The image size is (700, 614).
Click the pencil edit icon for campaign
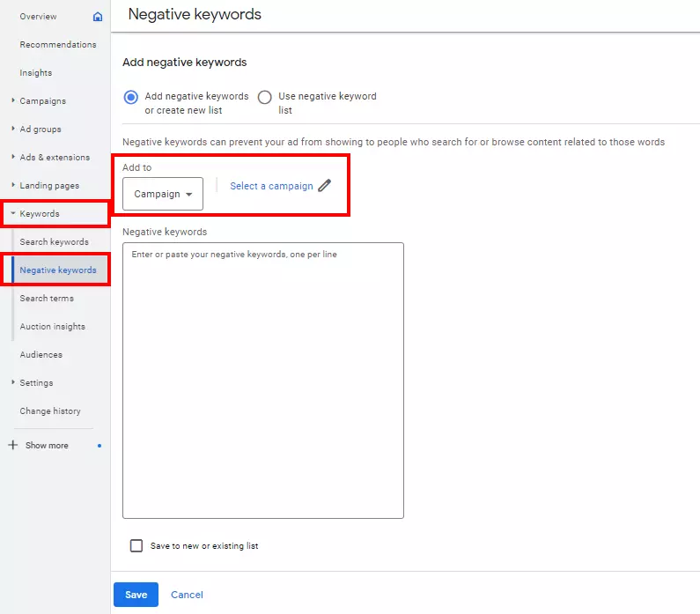point(325,186)
